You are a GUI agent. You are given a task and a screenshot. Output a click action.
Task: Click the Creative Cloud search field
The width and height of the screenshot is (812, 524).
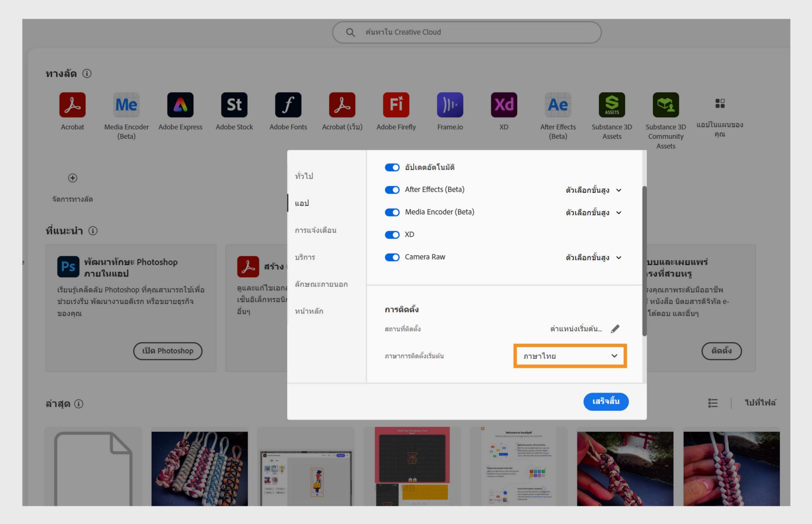[466, 32]
